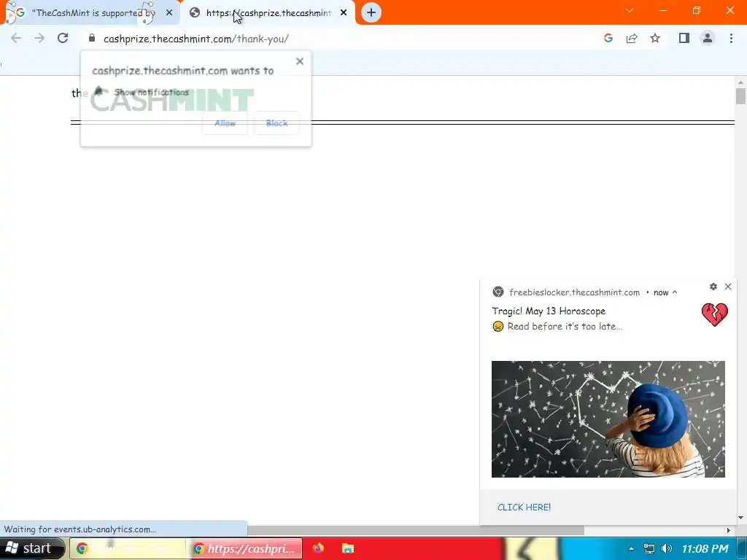Screen dimensions: 747x560
Task: Open a new tab
Action: coord(371,12)
